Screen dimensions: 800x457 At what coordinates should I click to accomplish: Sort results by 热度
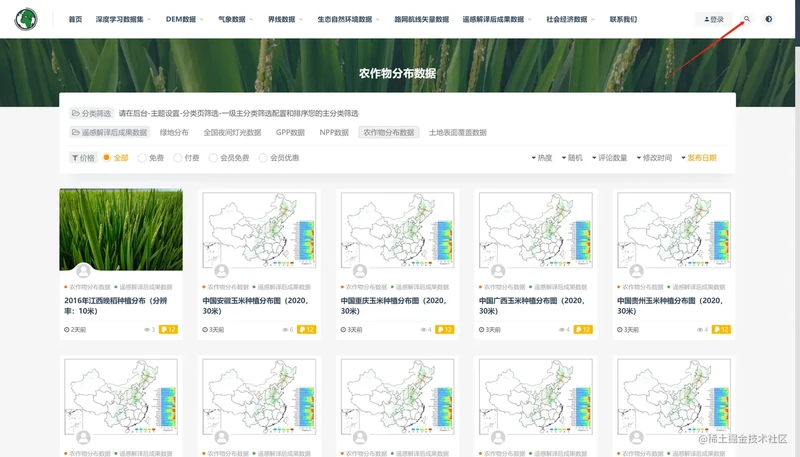pyautogui.click(x=542, y=158)
